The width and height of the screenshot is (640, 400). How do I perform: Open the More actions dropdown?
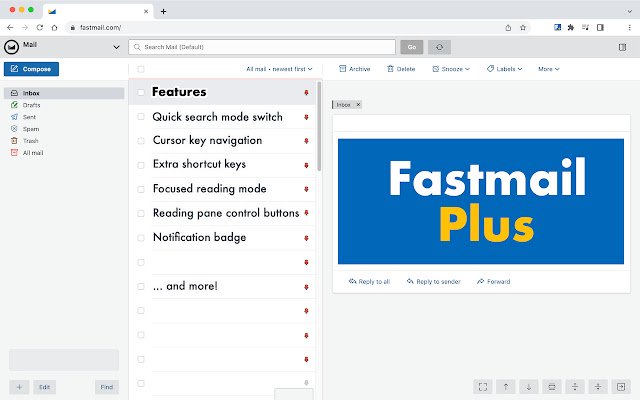549,69
